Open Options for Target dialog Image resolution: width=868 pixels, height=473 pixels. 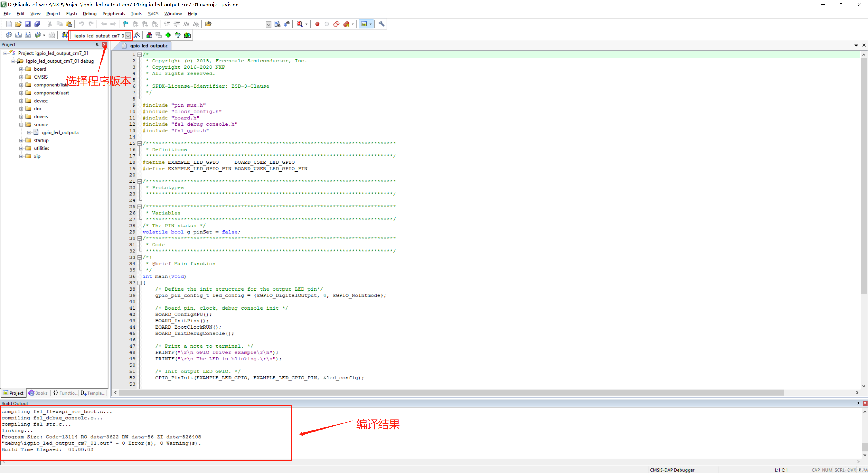coord(137,35)
